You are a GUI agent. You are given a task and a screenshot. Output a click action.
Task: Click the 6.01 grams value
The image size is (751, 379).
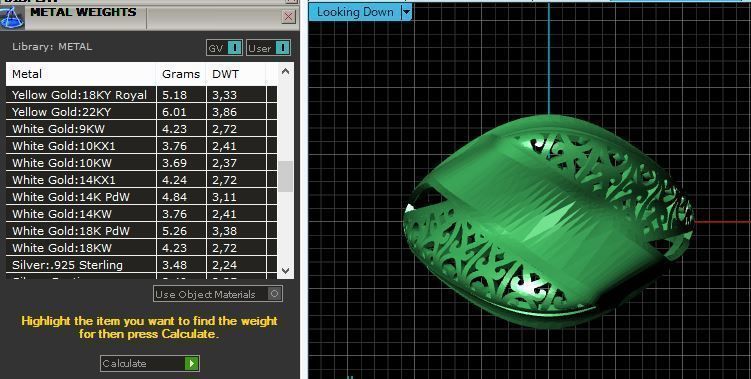point(174,112)
